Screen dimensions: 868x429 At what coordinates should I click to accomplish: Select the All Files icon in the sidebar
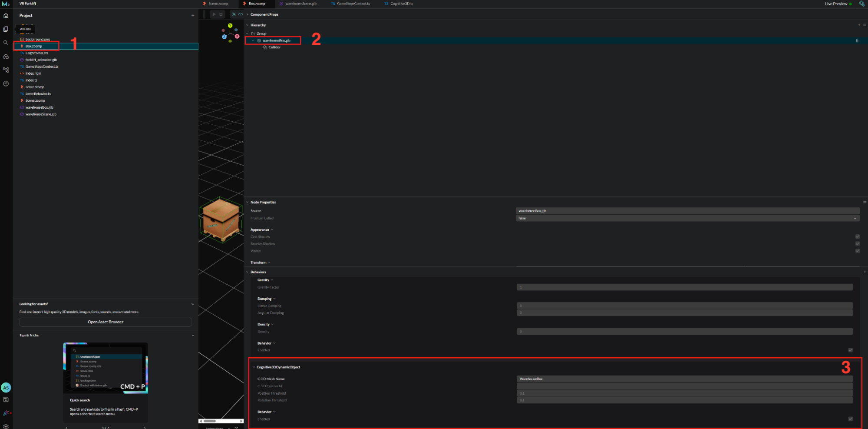coord(6,29)
